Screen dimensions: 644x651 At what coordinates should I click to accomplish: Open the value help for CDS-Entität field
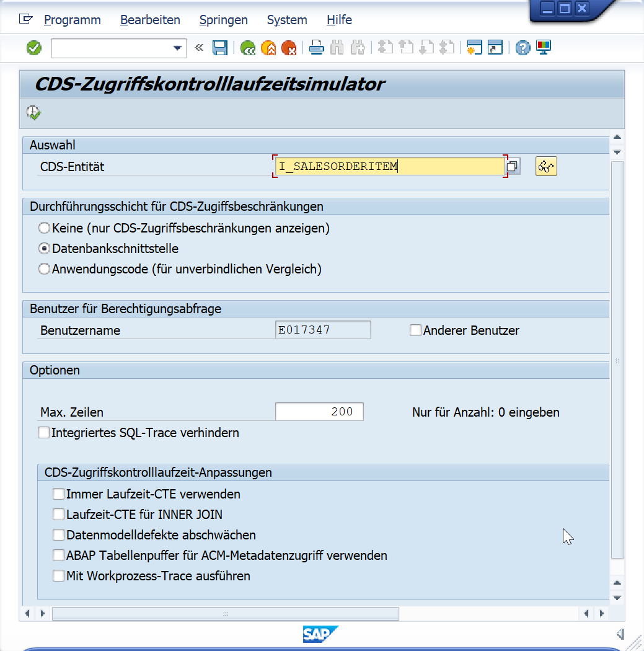point(513,166)
